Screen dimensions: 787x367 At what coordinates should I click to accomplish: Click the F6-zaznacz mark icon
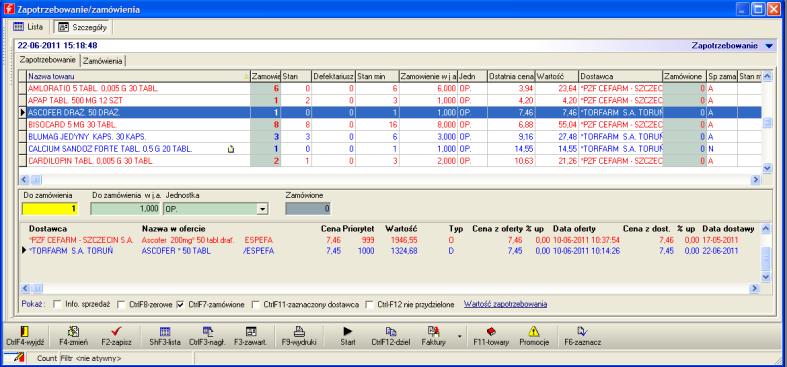click(x=582, y=331)
